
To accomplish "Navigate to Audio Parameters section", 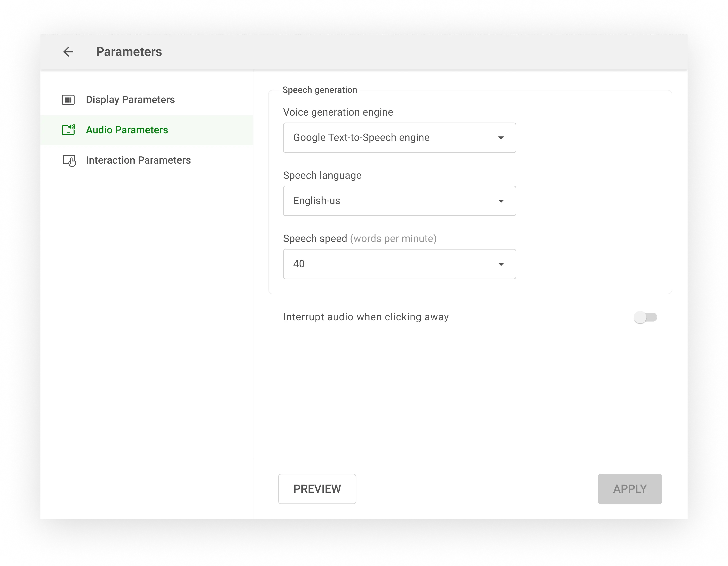I will [126, 129].
